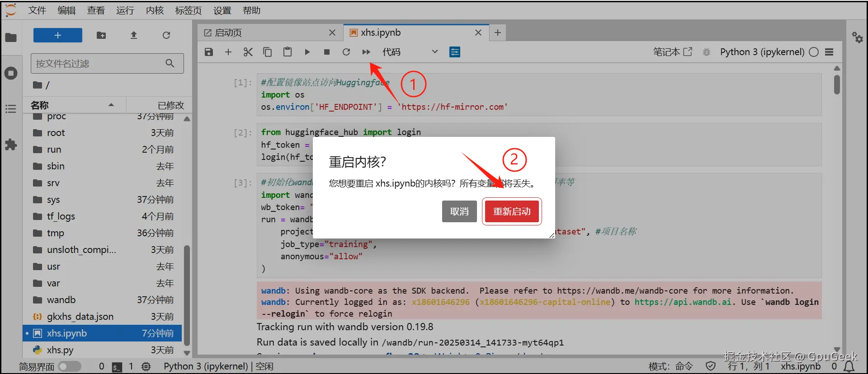The height and width of the screenshot is (374, 868).
Task: Open the run folder in file list
Action: [103, 150]
